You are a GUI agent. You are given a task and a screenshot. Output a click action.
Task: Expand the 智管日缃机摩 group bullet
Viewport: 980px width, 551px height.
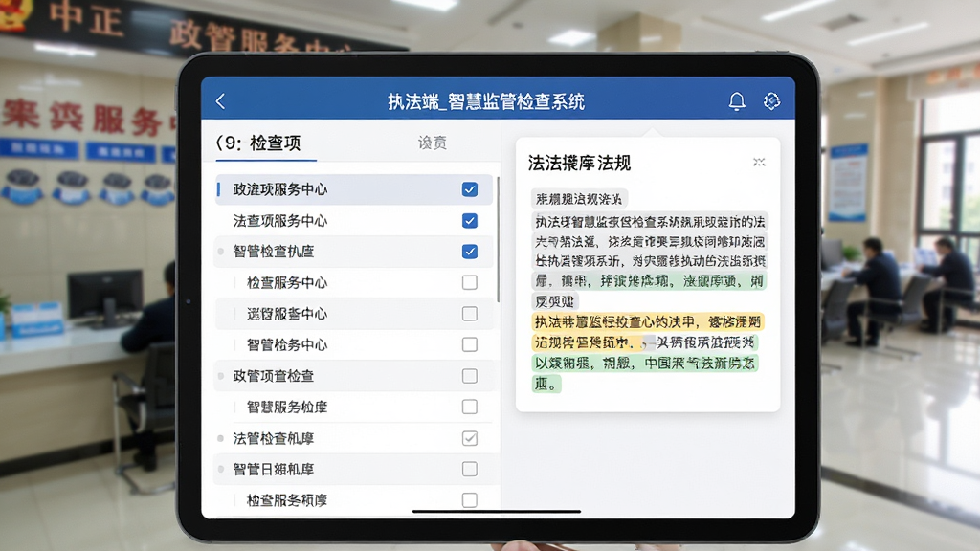221,469
